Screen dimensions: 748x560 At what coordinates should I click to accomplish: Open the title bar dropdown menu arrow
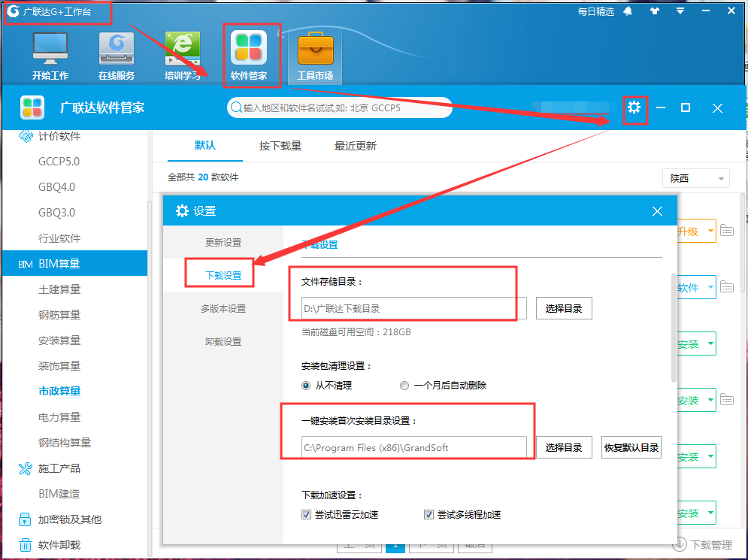click(681, 11)
